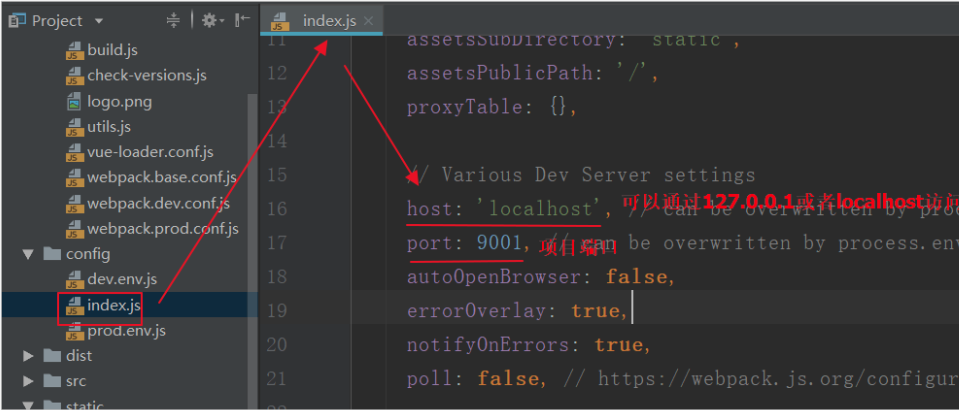Click the build.js file icon
The height and width of the screenshot is (410, 959).
pyautogui.click(x=74, y=50)
